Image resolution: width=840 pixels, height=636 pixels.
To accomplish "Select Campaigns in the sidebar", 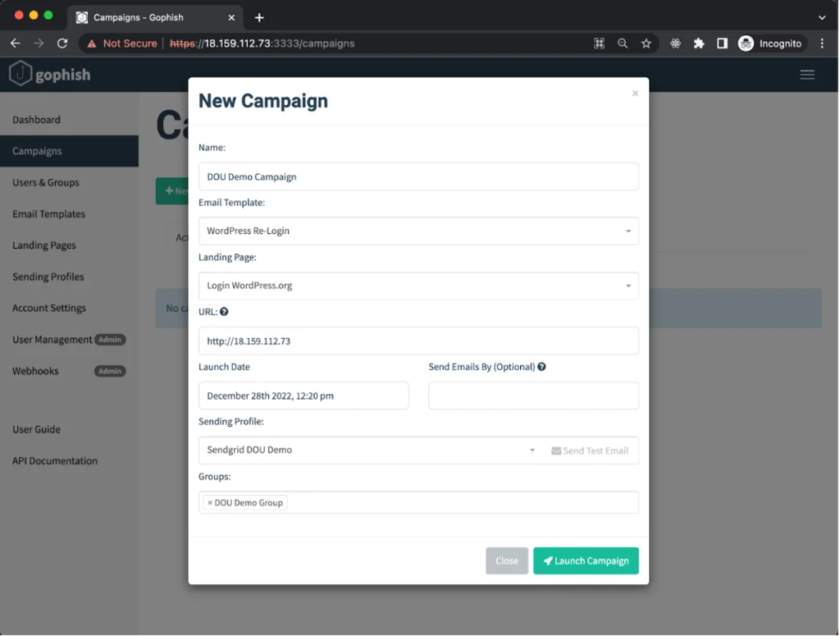I will click(69, 150).
